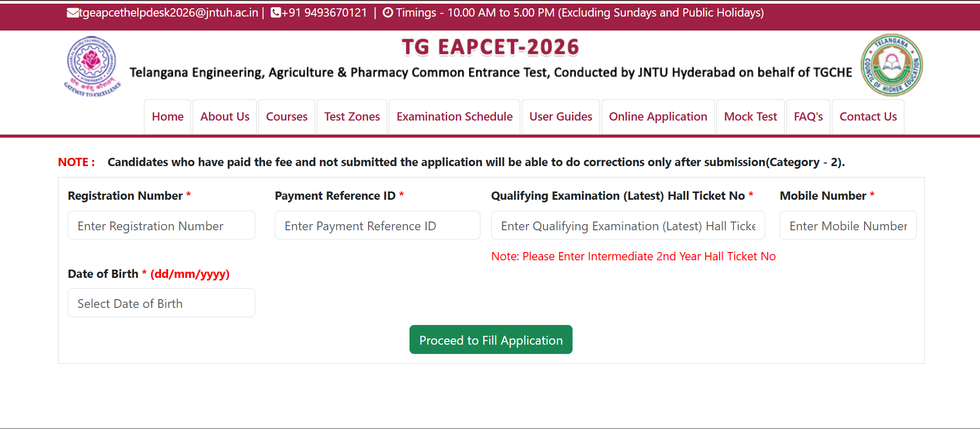View the FAQ's page
Image resolution: width=980 pixels, height=429 pixels.
click(808, 117)
